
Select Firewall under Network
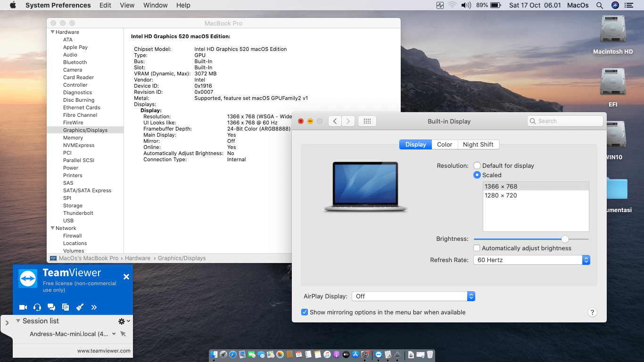click(x=73, y=236)
